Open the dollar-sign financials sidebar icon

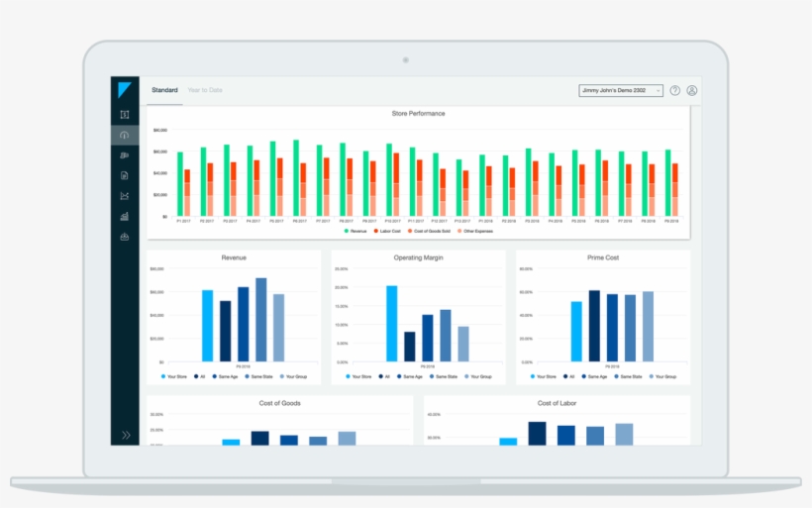[125, 115]
